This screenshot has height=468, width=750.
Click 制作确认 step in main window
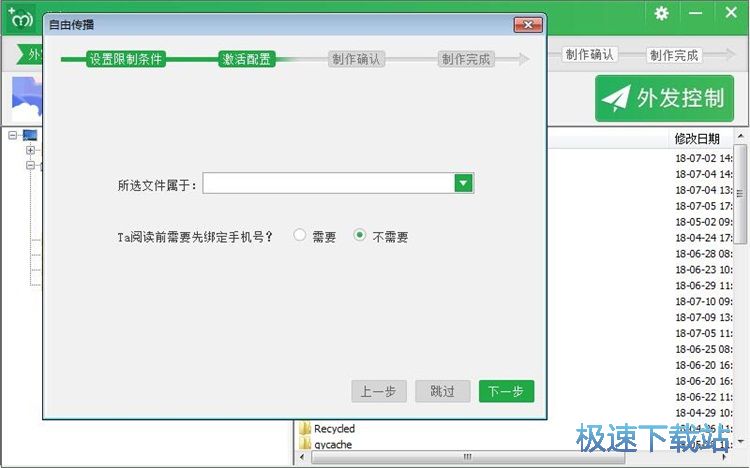point(590,55)
